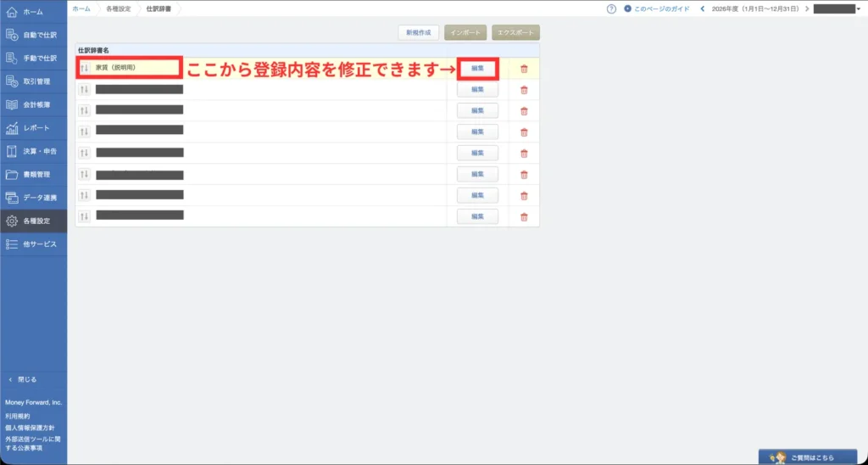Open 取引管理 from the sidebar

pos(33,81)
